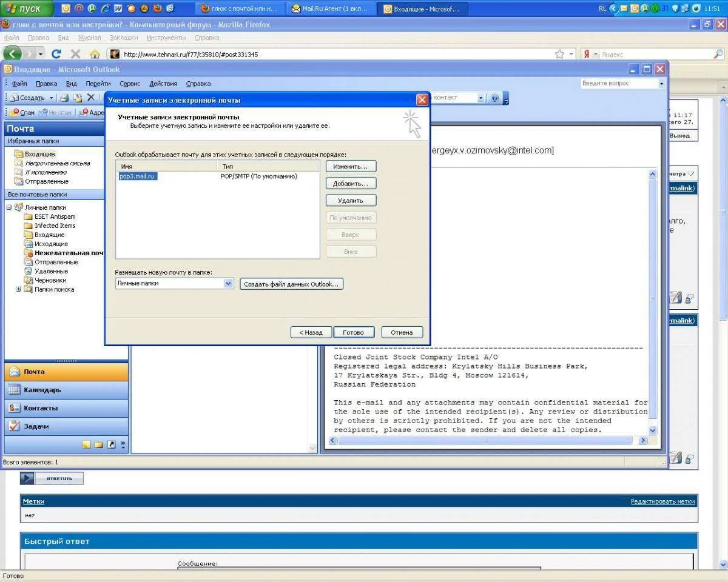
Task: Click the Outlook Help question mark icon
Action: click(x=494, y=98)
